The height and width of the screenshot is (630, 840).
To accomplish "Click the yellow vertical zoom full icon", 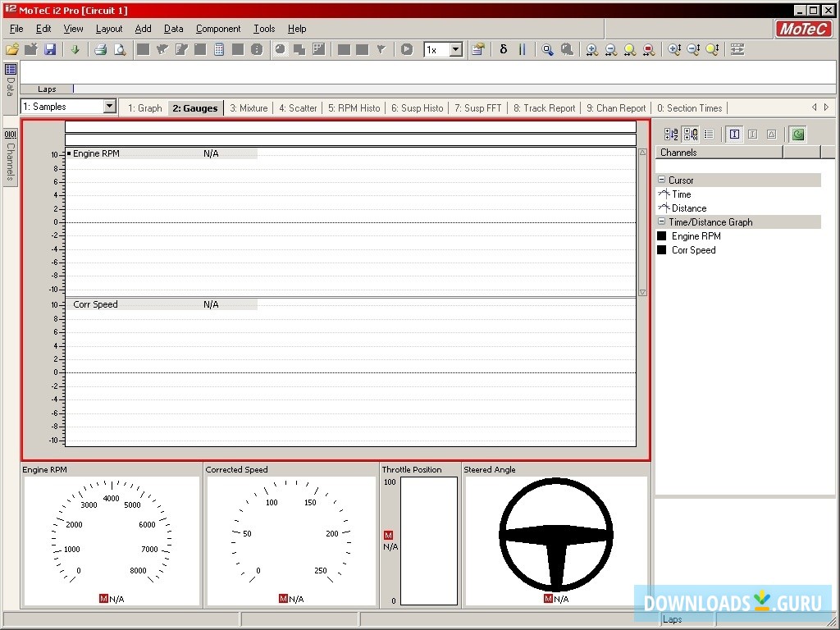I will coord(713,49).
